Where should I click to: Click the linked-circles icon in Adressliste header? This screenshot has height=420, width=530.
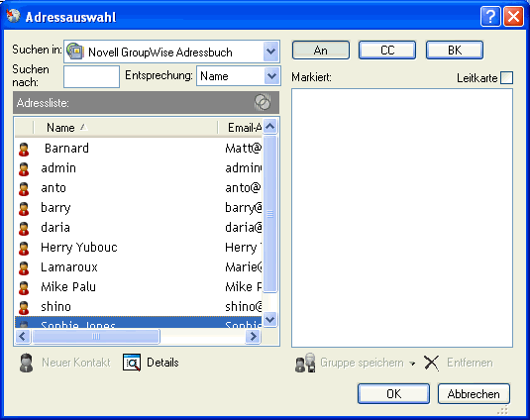click(263, 102)
